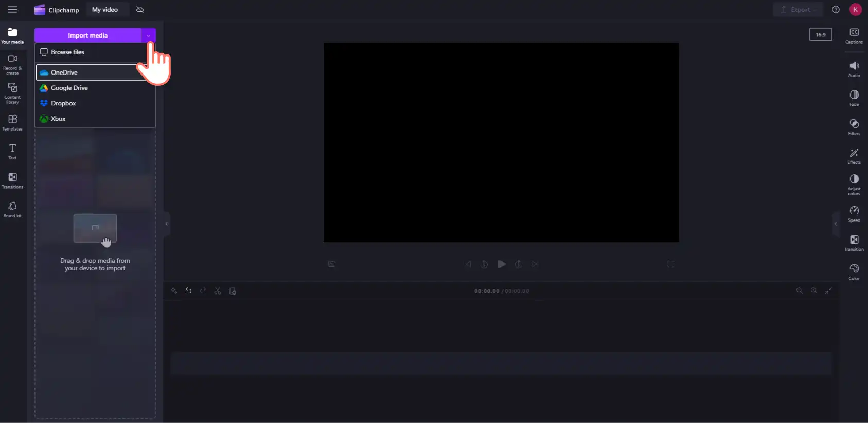Click the split scissors icon
The width and height of the screenshot is (868, 423).
point(218,291)
